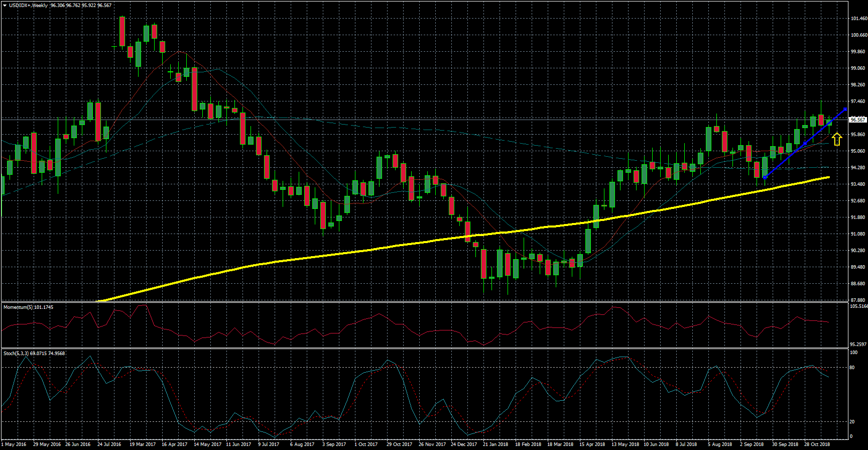Click the 28 Oct 2018 date label
The height and width of the screenshot is (450, 868).
pos(817,444)
